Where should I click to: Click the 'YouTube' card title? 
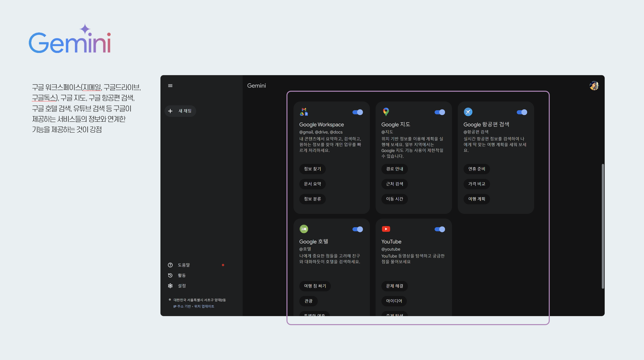[x=391, y=242]
